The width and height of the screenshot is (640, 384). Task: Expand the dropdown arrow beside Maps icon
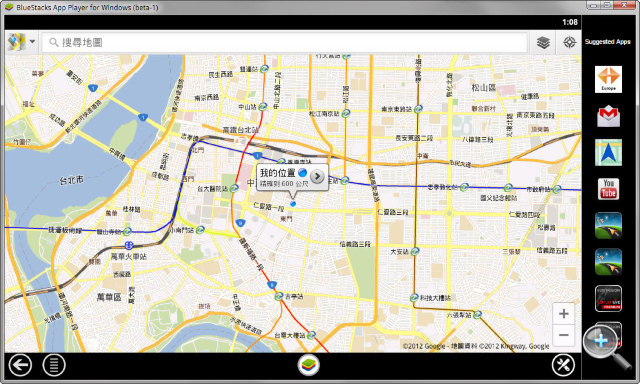point(32,42)
